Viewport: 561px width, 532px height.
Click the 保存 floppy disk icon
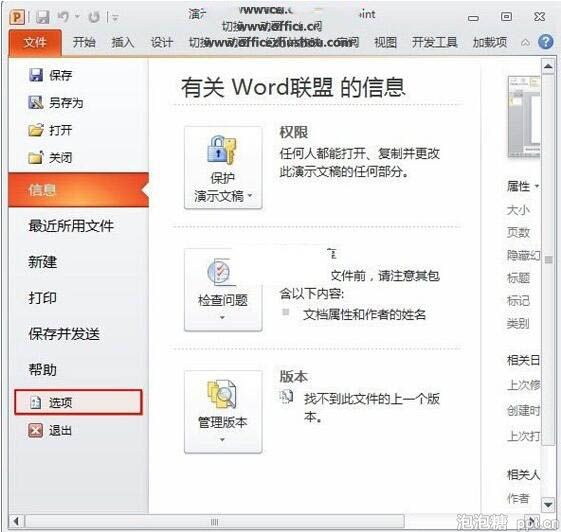(36, 75)
